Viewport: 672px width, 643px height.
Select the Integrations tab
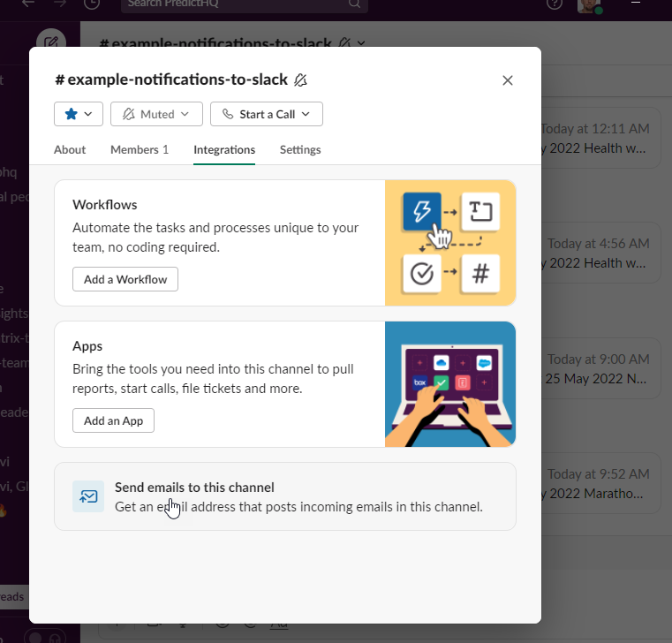point(224,149)
